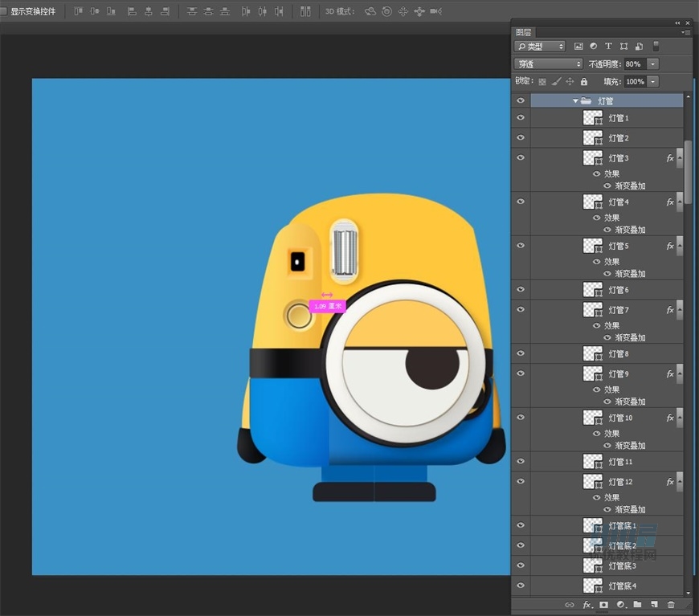Create a new layer with bottom icon

coord(654,605)
